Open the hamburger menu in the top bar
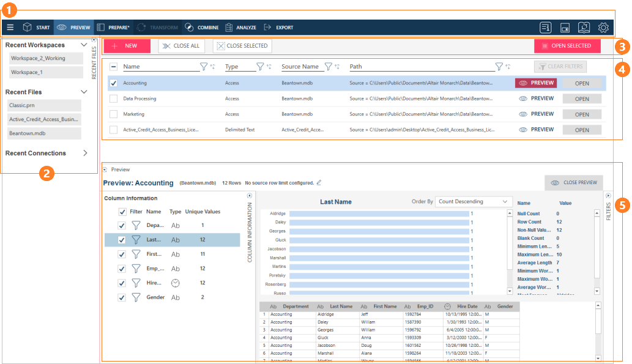This screenshot has height=364, width=632. (10, 28)
